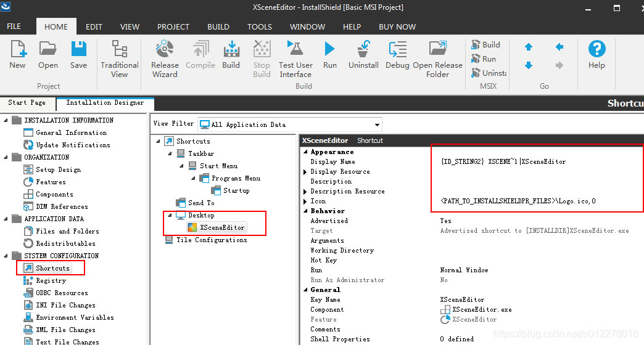The width and height of the screenshot is (644, 345).
Task: Collapse the Desktop tree node
Action: point(170,215)
